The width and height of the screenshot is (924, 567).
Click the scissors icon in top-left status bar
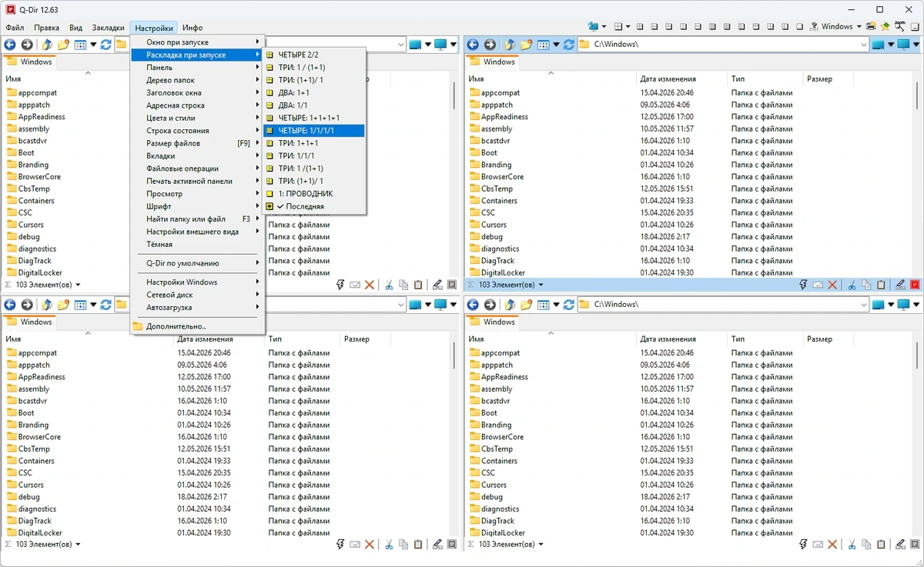pyautogui.click(x=389, y=285)
